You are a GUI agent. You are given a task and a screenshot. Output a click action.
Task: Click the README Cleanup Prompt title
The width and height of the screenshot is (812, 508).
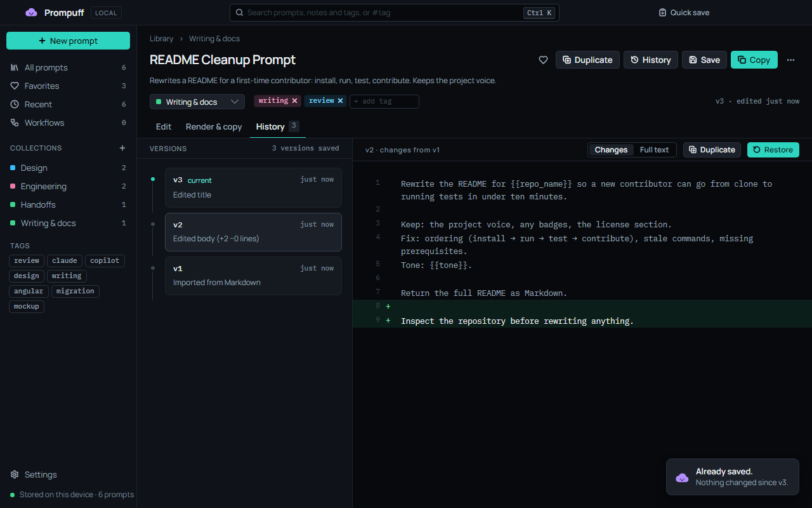[x=223, y=60]
